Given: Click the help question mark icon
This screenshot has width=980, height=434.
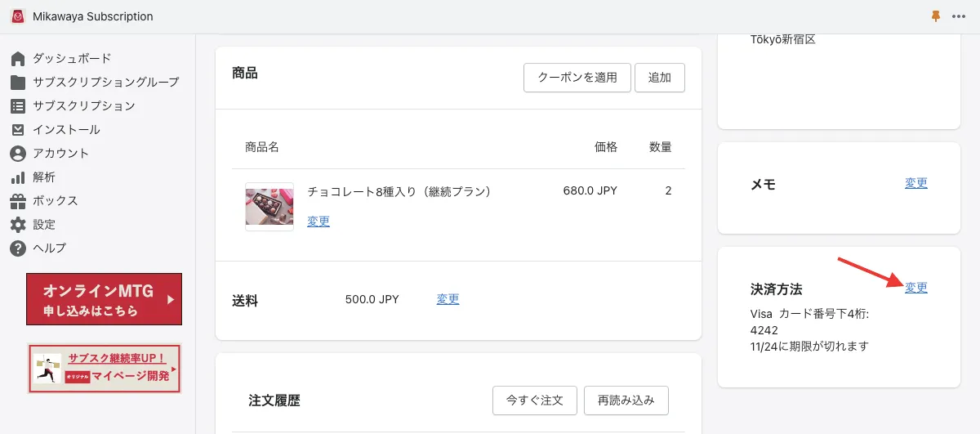Looking at the screenshot, I should pyautogui.click(x=18, y=248).
